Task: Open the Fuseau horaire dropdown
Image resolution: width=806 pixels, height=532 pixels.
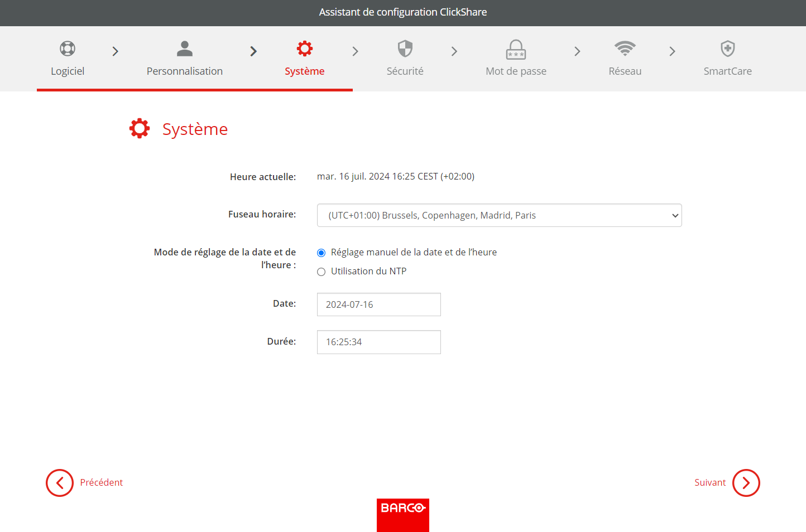Action: [500, 215]
